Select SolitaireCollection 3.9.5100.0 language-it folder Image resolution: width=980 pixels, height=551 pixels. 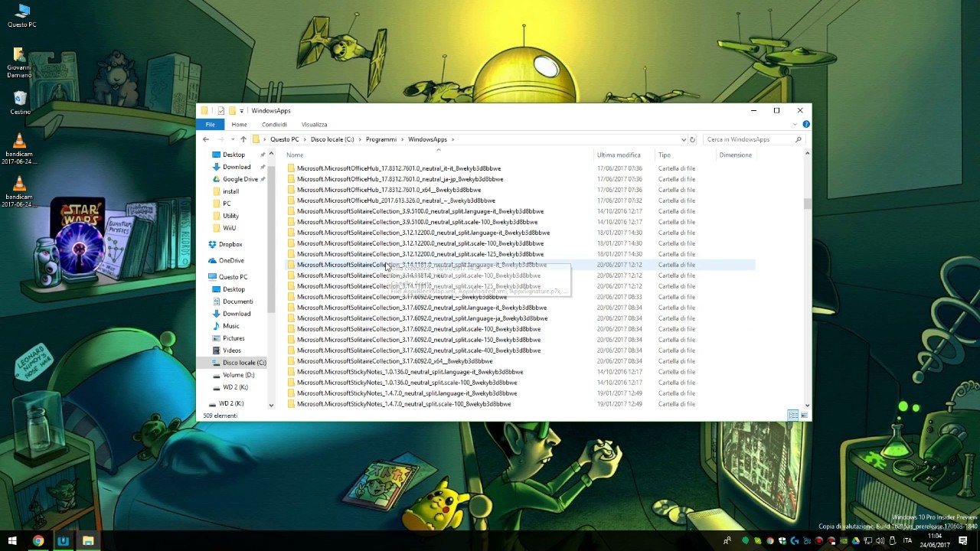[x=420, y=211]
